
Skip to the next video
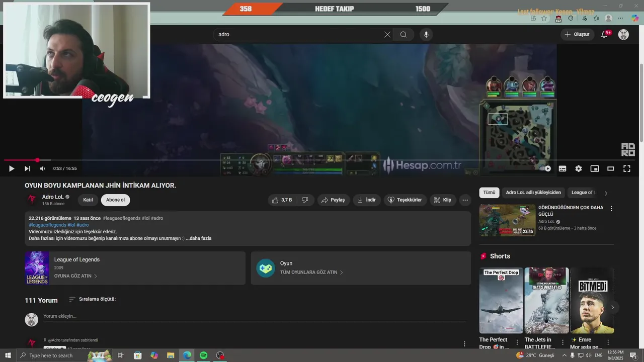[x=27, y=168]
